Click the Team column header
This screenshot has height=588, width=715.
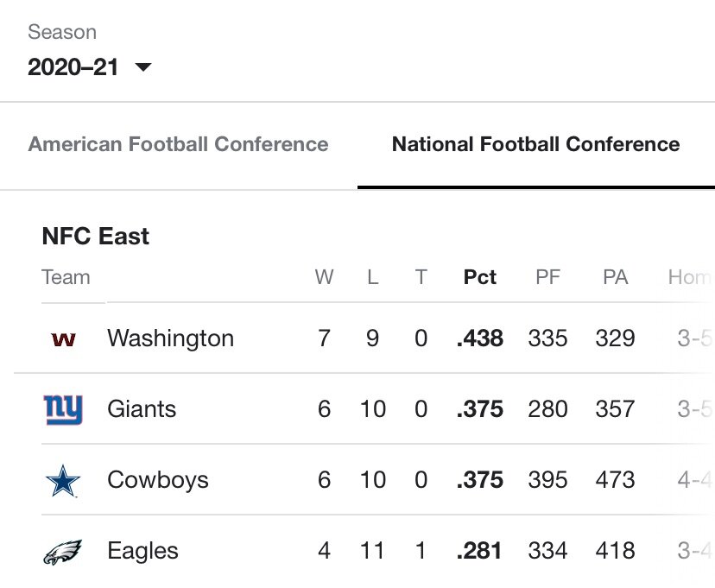pos(66,277)
